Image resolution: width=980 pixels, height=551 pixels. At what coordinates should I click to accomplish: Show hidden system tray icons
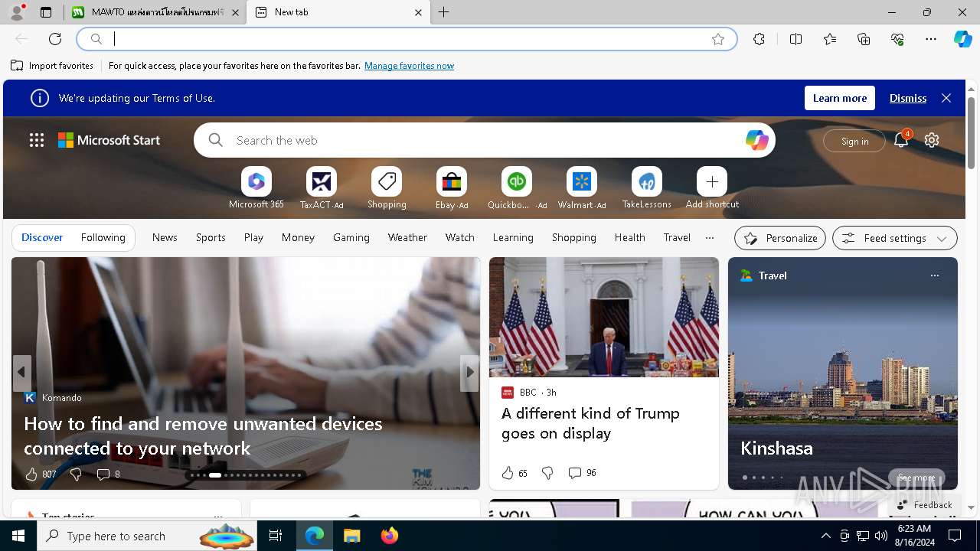coord(825,536)
